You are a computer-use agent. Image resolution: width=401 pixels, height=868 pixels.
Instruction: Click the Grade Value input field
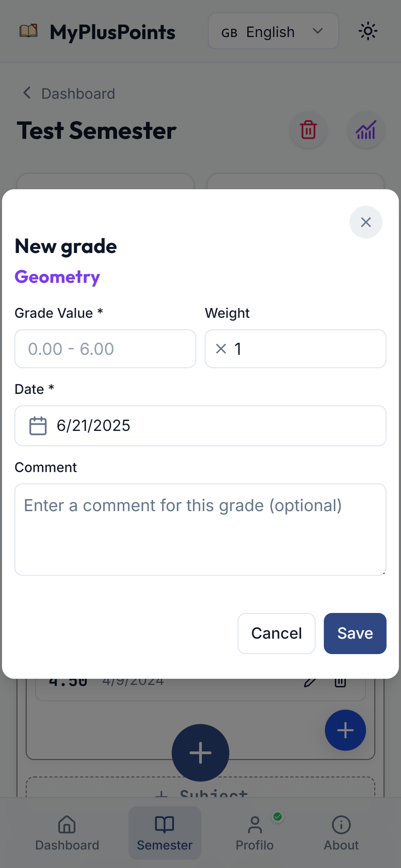pos(105,349)
